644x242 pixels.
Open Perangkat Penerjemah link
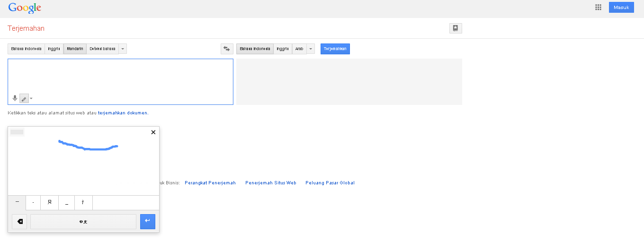click(210, 183)
